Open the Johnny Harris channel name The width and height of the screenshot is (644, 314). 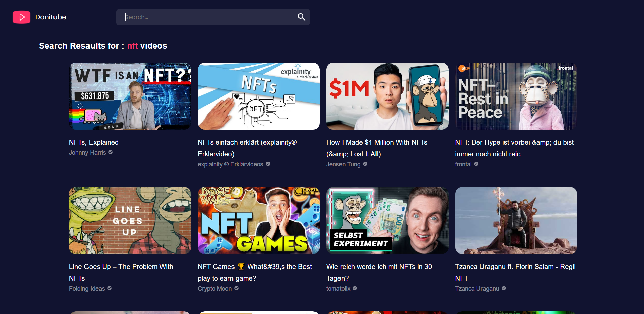coord(87,153)
